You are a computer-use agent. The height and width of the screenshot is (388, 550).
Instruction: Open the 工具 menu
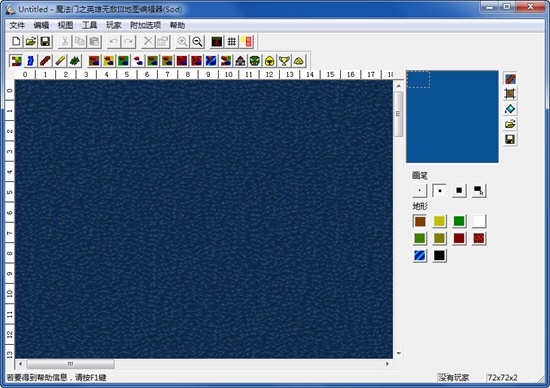coord(89,25)
